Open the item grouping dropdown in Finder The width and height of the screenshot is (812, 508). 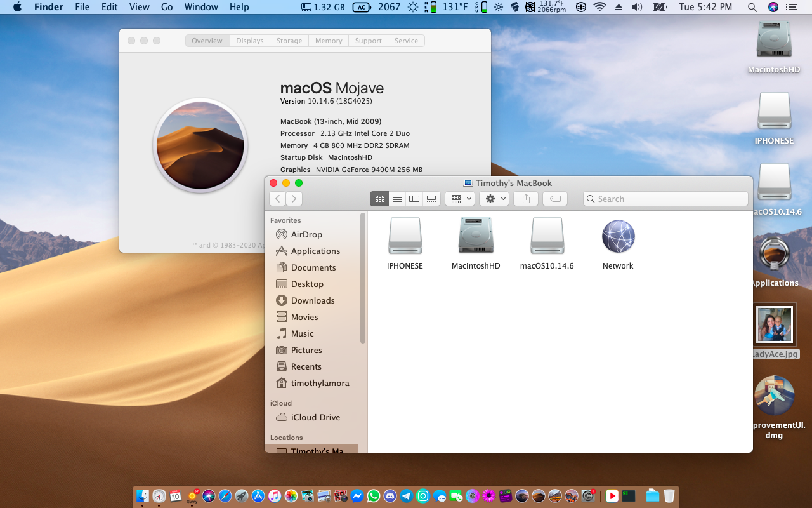[460, 199]
